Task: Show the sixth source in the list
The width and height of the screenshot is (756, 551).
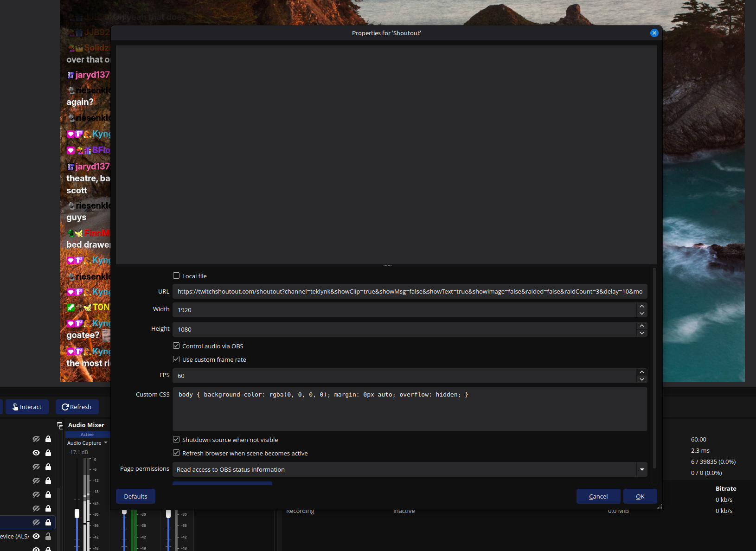Action: [x=36, y=508]
